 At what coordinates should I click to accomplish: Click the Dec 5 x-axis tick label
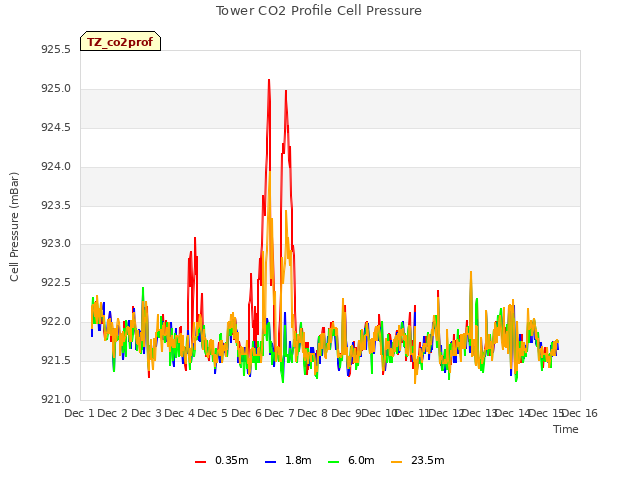[213, 413]
